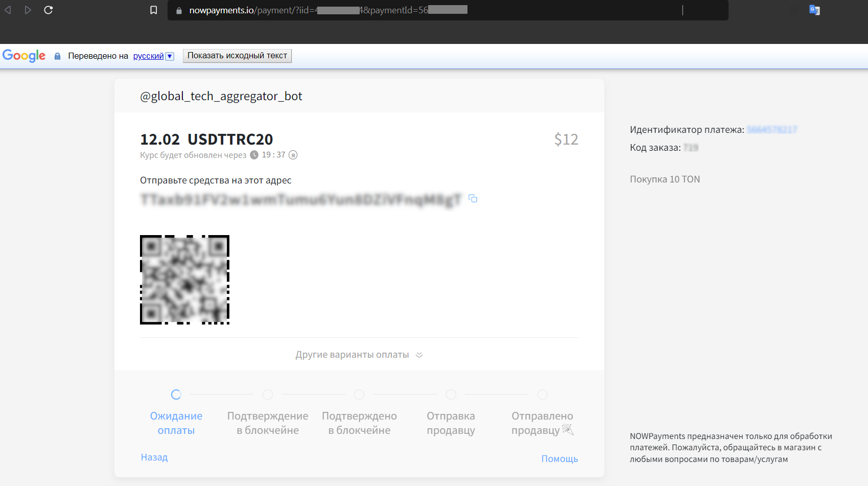The width and height of the screenshot is (868, 486).
Task: Open the translation language dropdown arrow
Action: [x=170, y=56]
